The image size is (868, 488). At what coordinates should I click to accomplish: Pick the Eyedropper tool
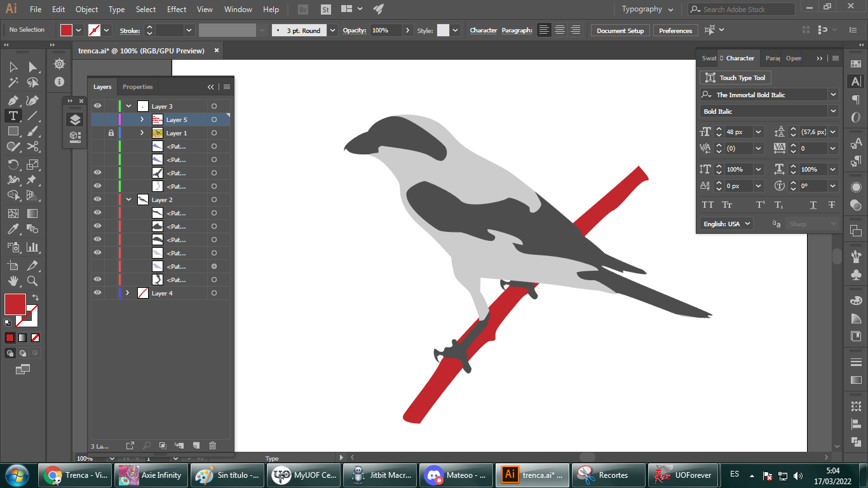point(13,229)
